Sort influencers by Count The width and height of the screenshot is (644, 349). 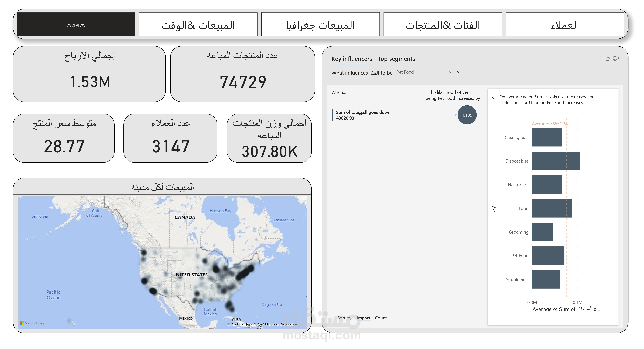[x=380, y=318]
